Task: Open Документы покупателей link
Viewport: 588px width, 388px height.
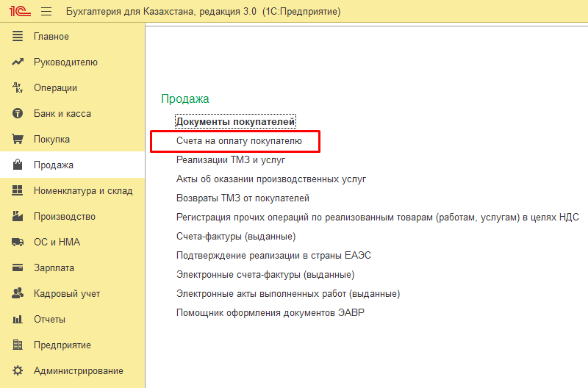Action: (235, 121)
